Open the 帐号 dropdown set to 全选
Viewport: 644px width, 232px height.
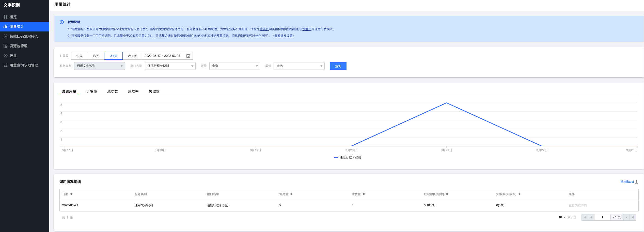[234, 66]
